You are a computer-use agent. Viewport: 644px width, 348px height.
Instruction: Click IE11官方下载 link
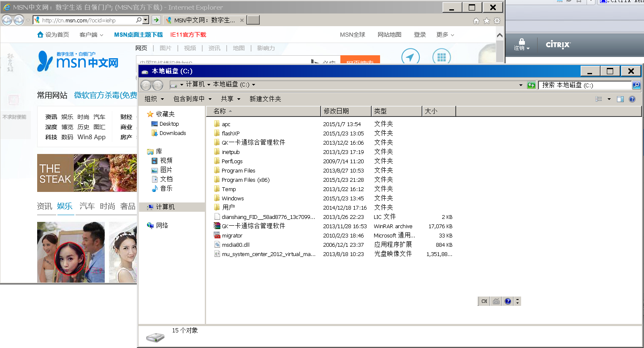(x=188, y=35)
